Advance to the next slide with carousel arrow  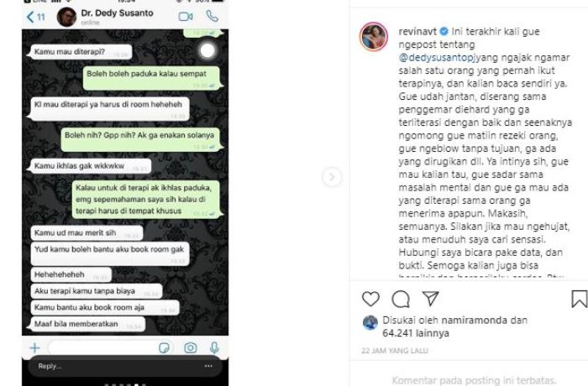coord(332,177)
